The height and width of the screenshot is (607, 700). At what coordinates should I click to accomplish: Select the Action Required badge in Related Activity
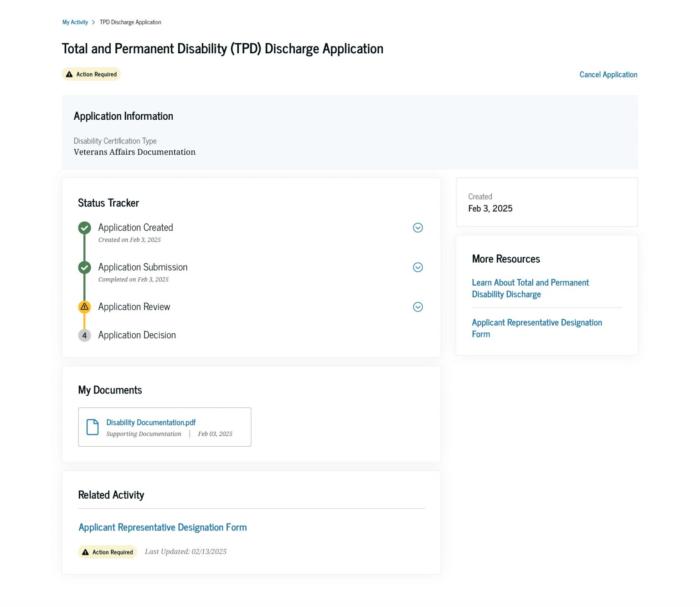pos(108,552)
